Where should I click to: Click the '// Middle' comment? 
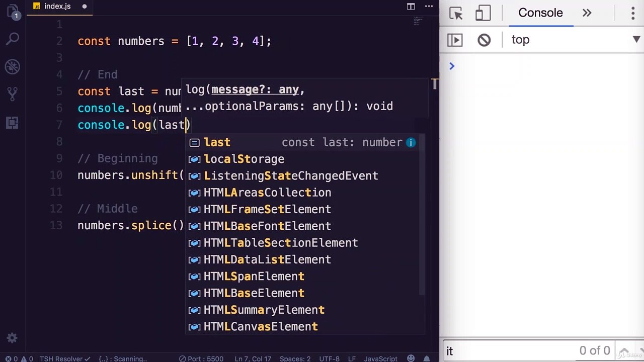click(x=108, y=209)
